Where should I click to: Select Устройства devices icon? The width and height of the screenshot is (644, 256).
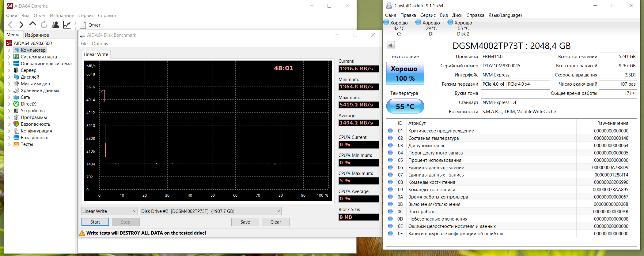[x=16, y=110]
